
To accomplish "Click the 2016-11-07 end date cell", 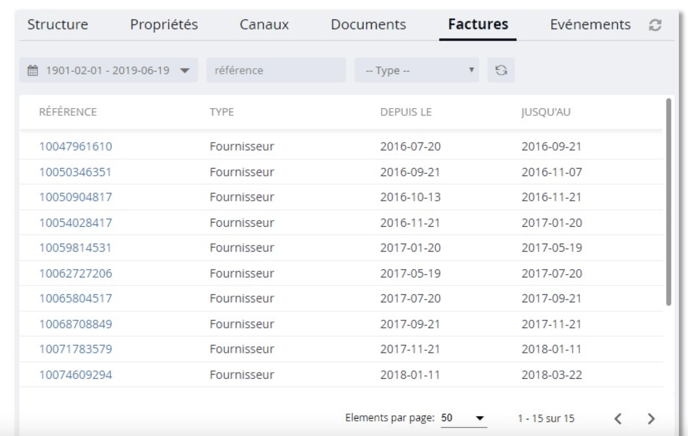I will [552, 172].
